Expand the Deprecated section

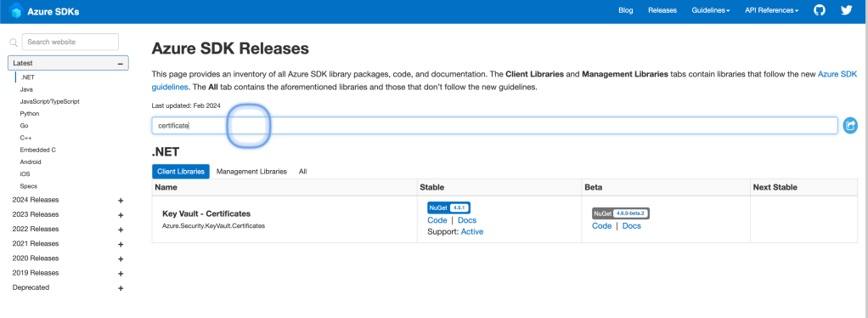121,288
